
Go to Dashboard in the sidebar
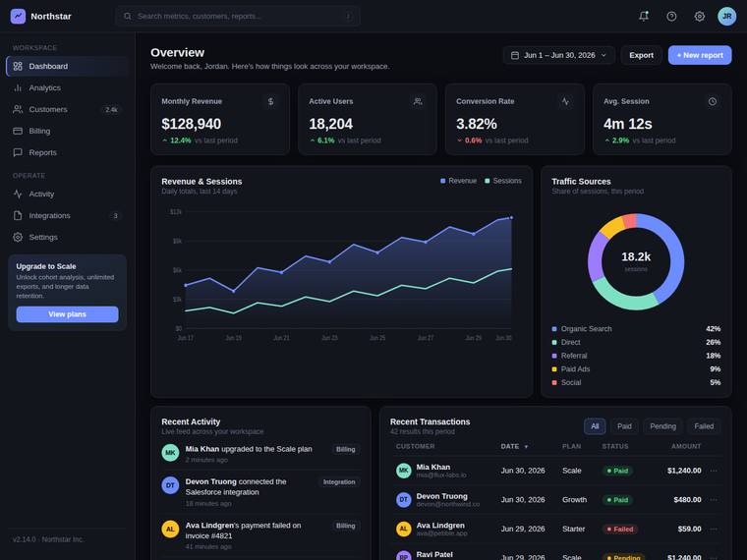click(x=67, y=66)
